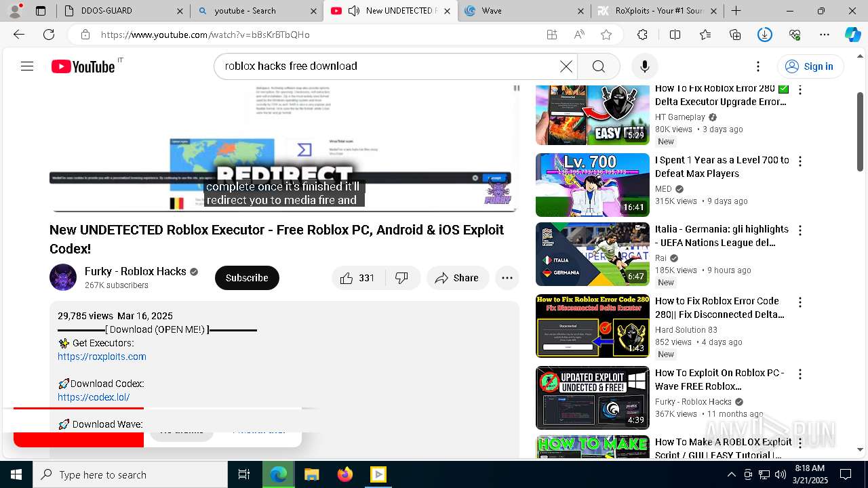Viewport: 868px width, 488px height.
Task: Click the magnifier search button
Action: click(598, 66)
